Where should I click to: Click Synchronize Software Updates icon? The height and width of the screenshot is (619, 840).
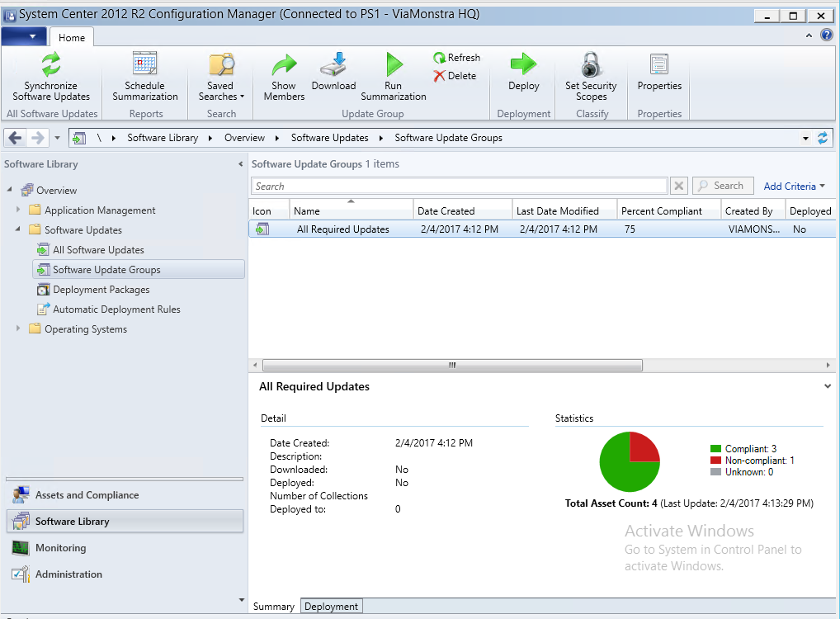(x=51, y=65)
